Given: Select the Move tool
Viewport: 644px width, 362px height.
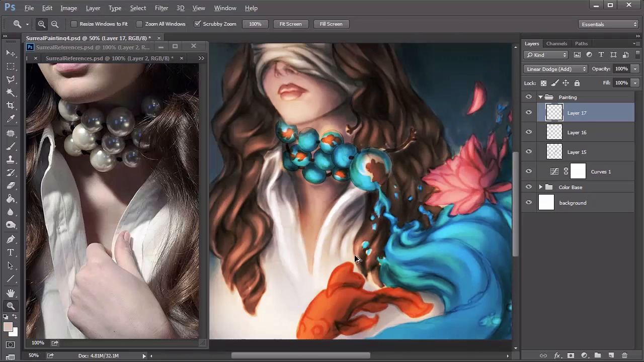Looking at the screenshot, I should tap(11, 53).
